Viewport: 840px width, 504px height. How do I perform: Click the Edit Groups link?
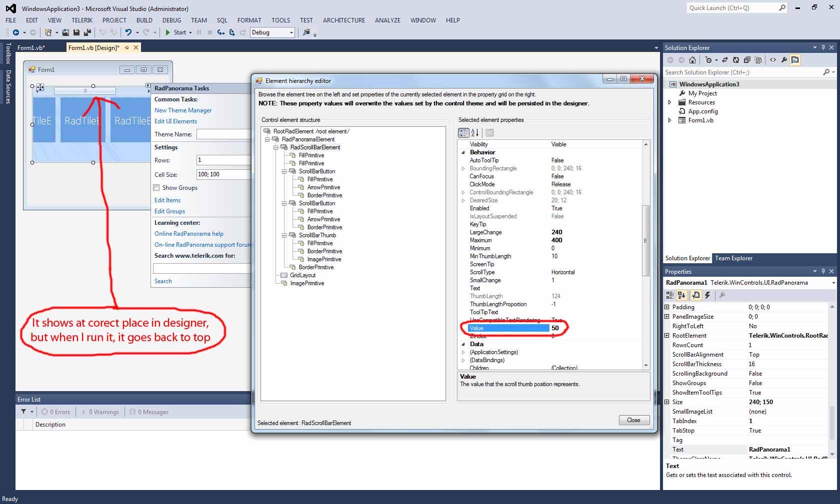point(169,211)
